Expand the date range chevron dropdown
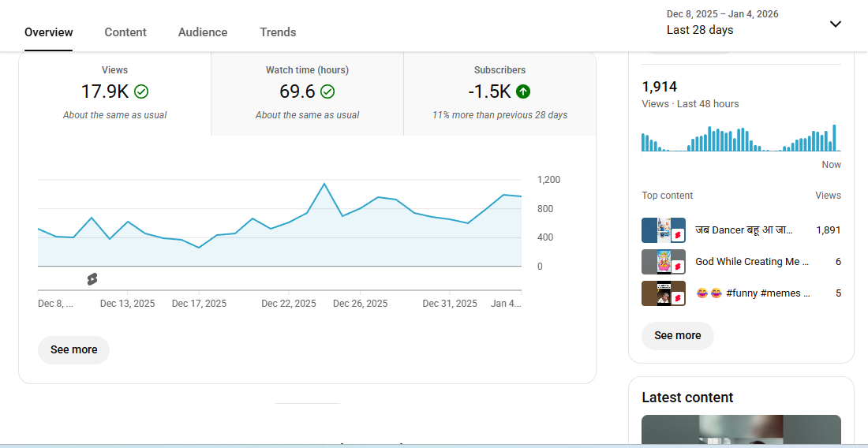The width and height of the screenshot is (868, 448). click(836, 24)
